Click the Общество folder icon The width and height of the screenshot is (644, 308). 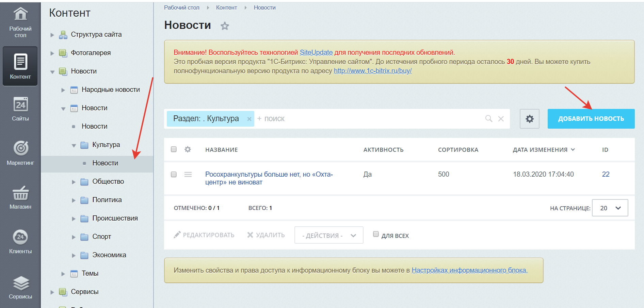[x=84, y=182]
